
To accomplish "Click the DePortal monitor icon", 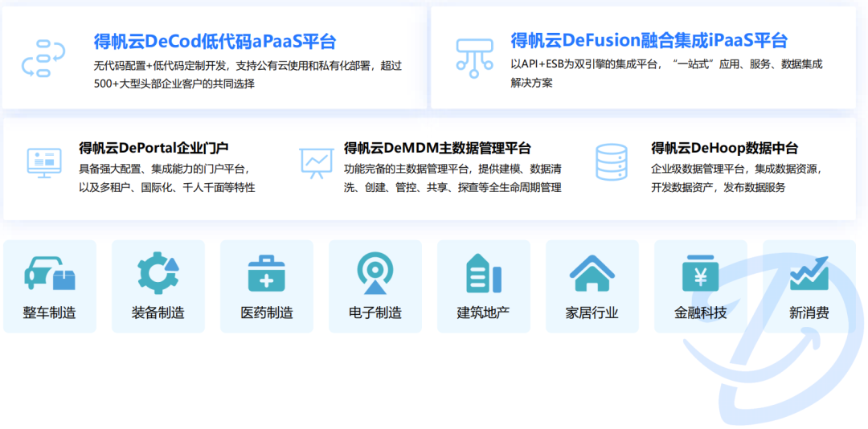I will (x=44, y=163).
